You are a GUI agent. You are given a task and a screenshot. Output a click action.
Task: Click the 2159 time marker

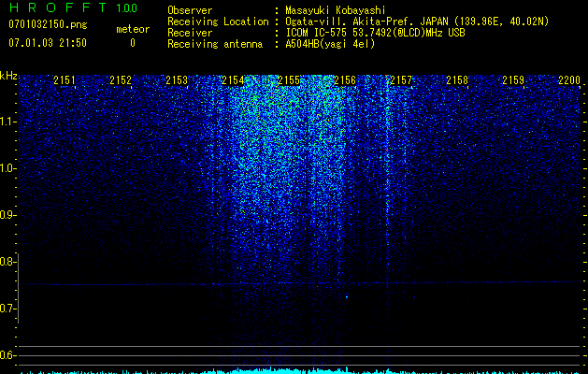pyautogui.click(x=513, y=79)
